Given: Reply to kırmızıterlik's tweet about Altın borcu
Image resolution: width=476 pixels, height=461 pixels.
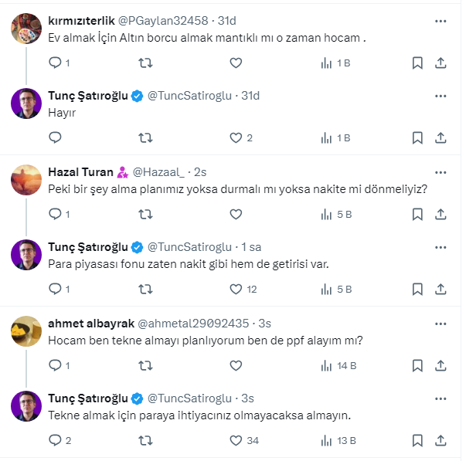Looking at the screenshot, I should click(55, 63).
